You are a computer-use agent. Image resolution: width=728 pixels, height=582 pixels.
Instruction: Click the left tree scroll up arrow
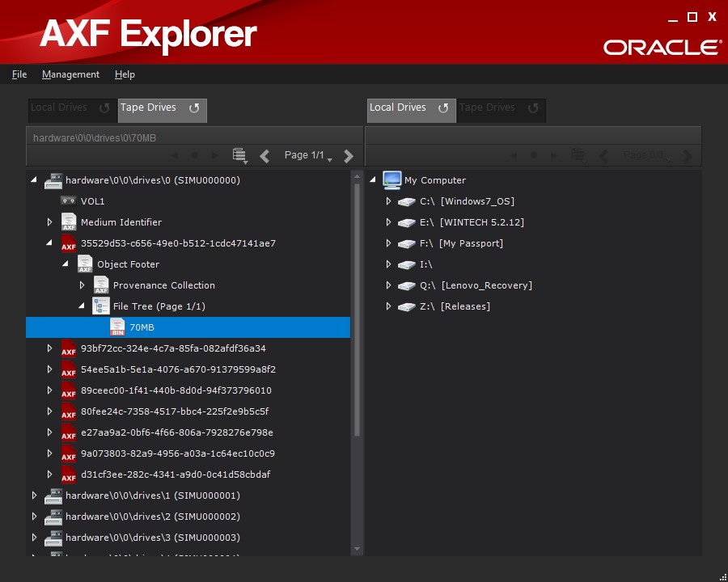[x=357, y=176]
